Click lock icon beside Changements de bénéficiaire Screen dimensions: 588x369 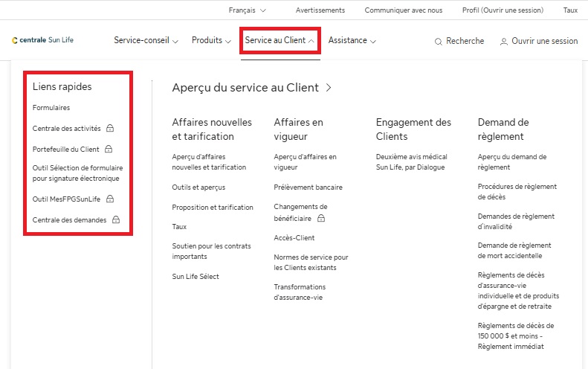[x=321, y=219]
